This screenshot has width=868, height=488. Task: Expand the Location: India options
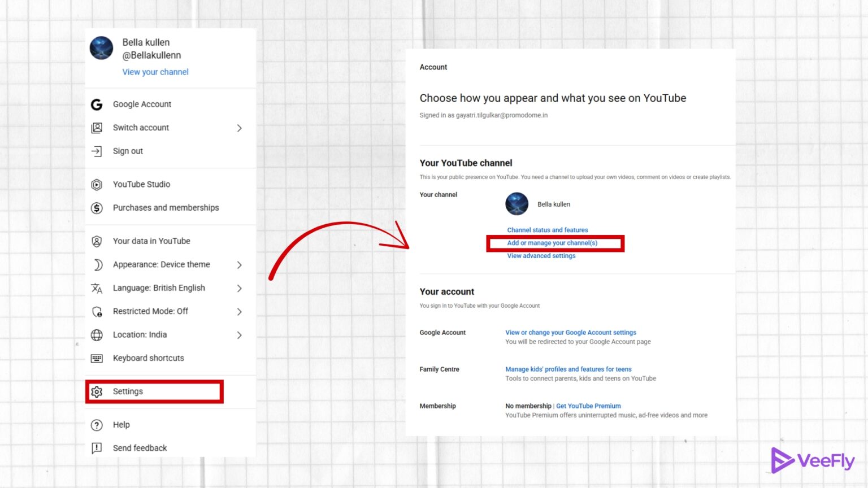click(240, 334)
